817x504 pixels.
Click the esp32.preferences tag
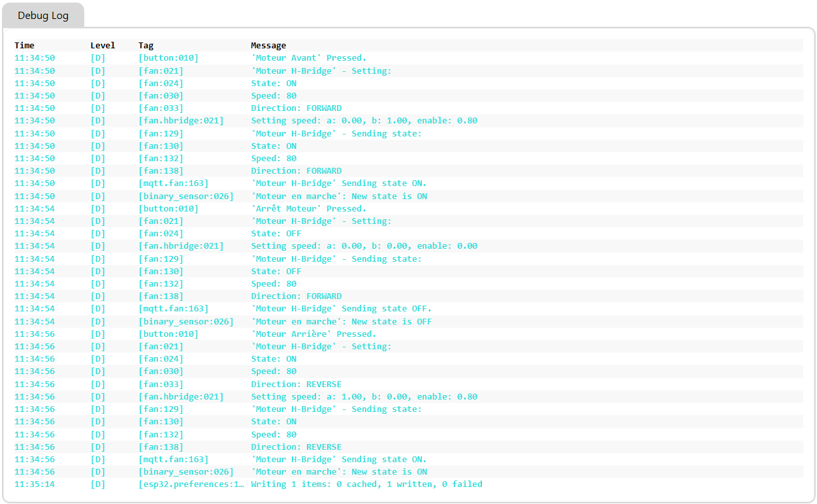click(x=191, y=484)
